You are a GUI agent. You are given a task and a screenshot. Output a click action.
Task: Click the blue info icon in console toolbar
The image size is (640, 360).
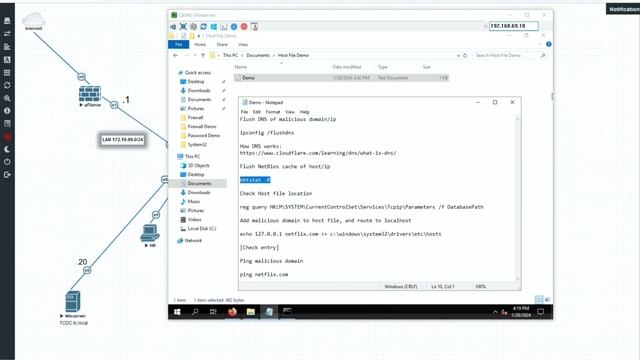[x=234, y=27]
